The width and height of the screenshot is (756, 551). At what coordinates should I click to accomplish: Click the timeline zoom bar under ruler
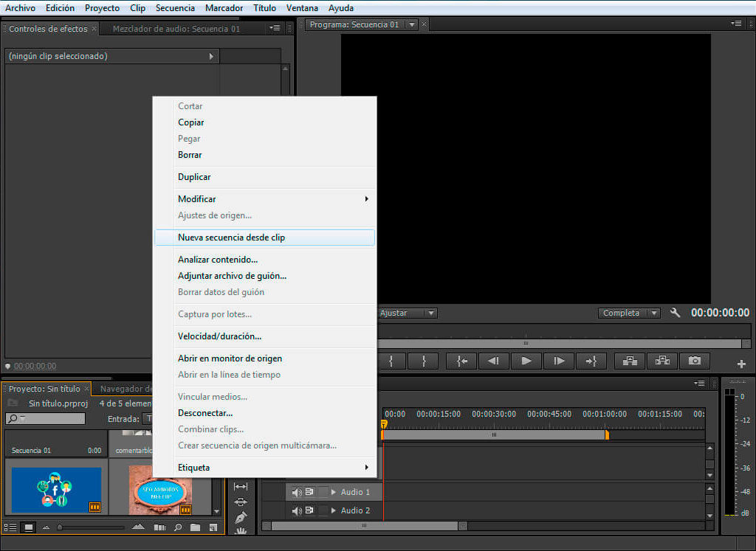[x=494, y=434]
